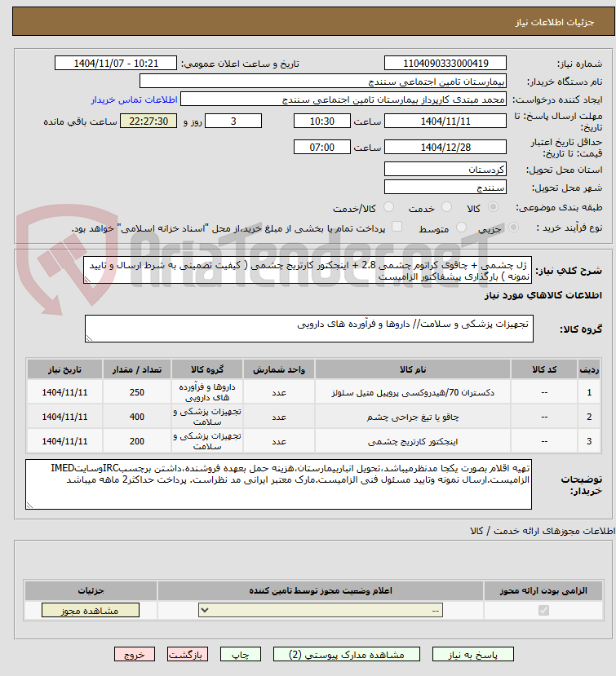
Task: Click the response deadline date 1404/11/11 field
Action: [445, 122]
